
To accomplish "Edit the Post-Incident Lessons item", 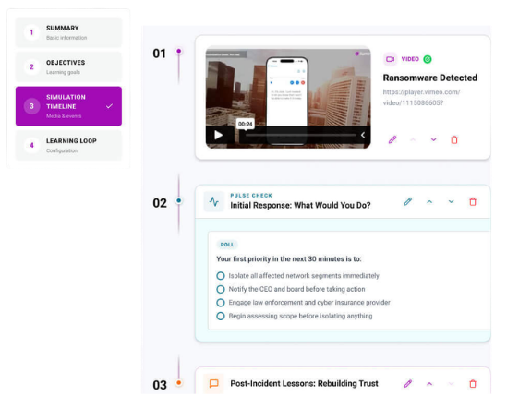I will (x=408, y=384).
